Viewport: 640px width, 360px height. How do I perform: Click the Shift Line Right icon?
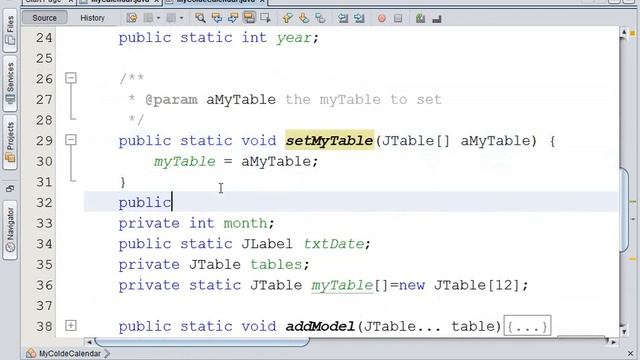click(x=359, y=18)
